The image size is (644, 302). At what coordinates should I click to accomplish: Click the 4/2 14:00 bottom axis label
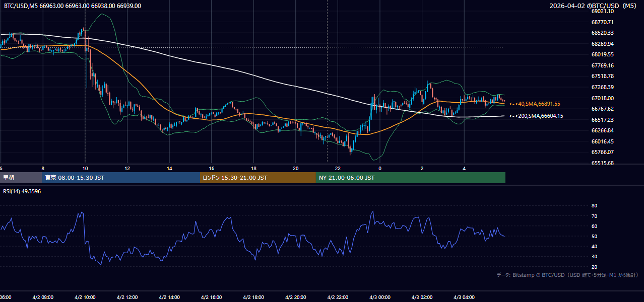point(169,297)
